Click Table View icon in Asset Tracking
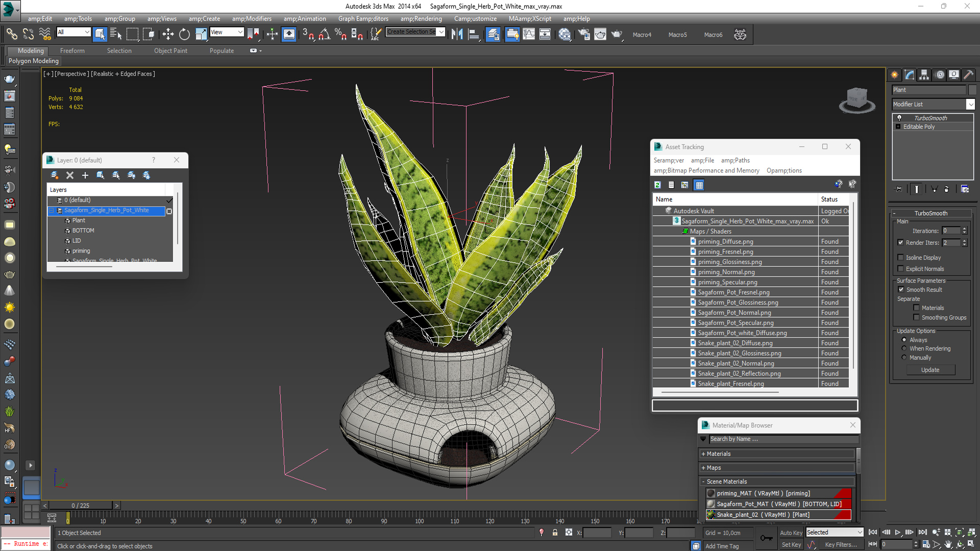The height and width of the screenshot is (551, 980). pos(699,185)
